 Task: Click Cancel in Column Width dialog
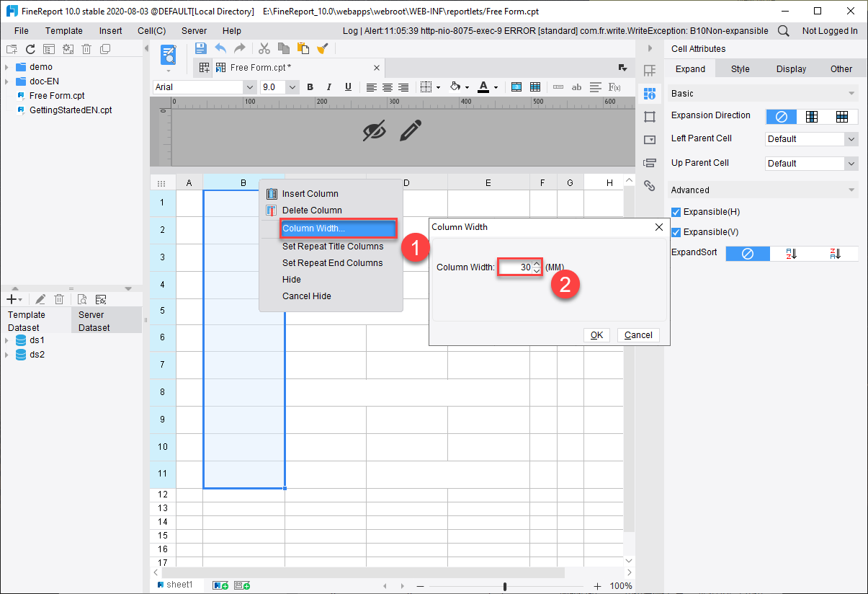pos(638,335)
